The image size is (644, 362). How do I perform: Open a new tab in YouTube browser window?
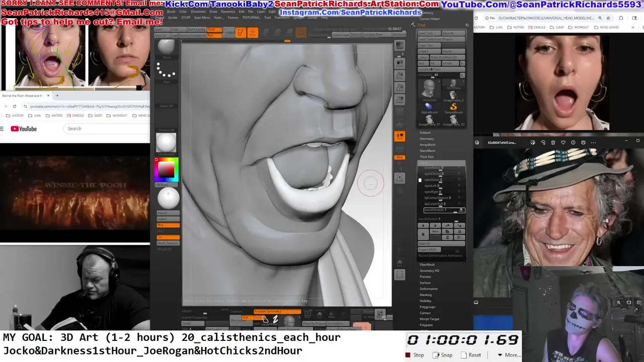57,96
